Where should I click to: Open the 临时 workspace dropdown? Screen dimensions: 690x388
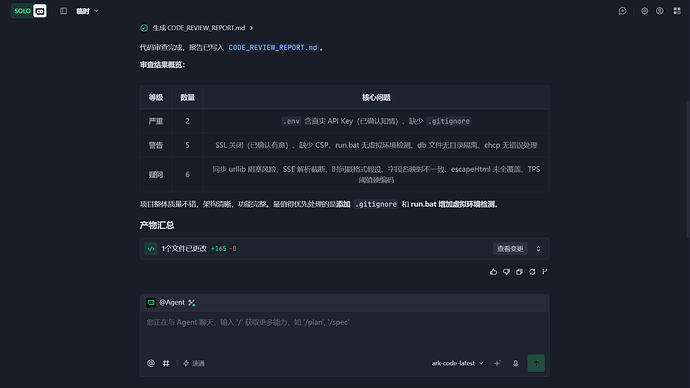click(87, 11)
